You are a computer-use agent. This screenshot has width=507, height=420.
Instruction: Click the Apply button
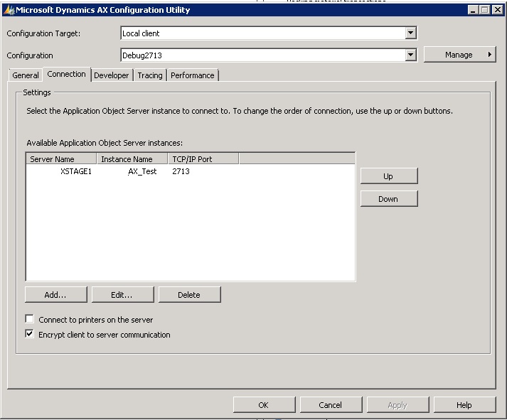[x=398, y=405]
